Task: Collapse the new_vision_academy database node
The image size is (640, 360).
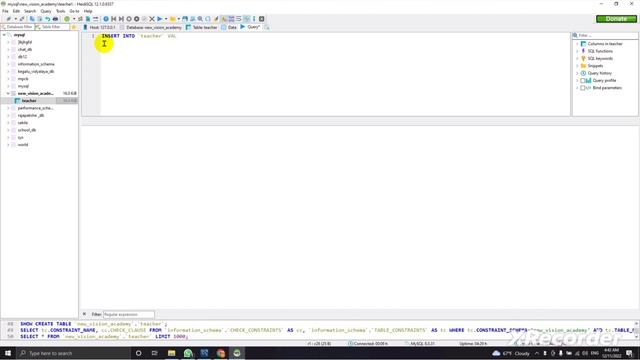Action: pyautogui.click(x=8, y=93)
